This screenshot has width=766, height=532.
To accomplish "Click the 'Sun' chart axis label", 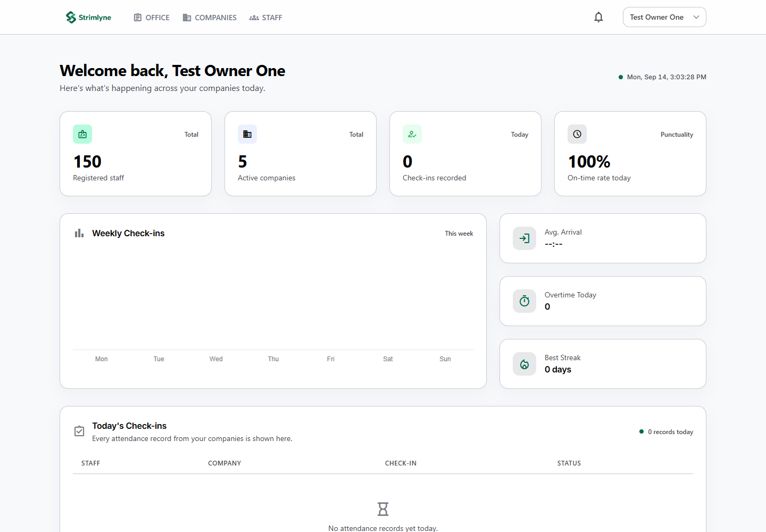I will [x=445, y=359].
